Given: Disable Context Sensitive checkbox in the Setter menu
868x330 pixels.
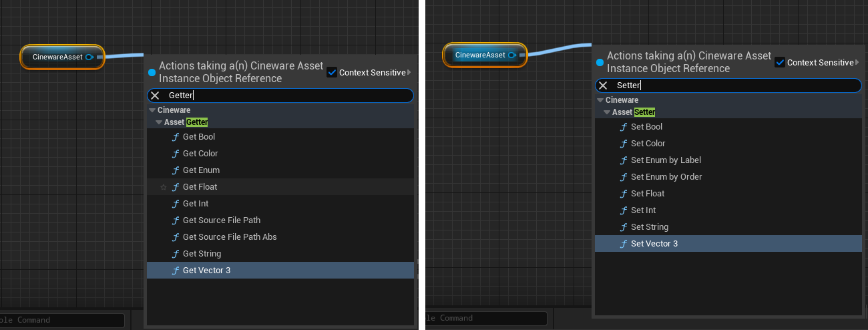Looking at the screenshot, I should click(780, 62).
